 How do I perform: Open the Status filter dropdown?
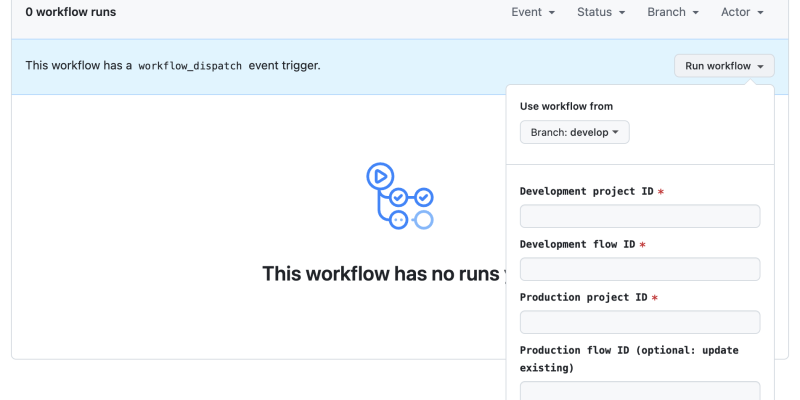coord(601,12)
